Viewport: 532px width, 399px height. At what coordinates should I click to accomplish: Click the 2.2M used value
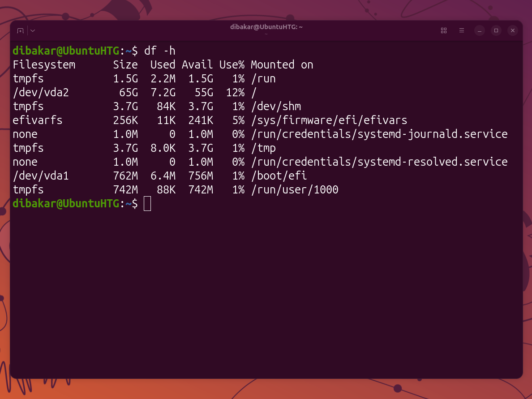pos(163,79)
